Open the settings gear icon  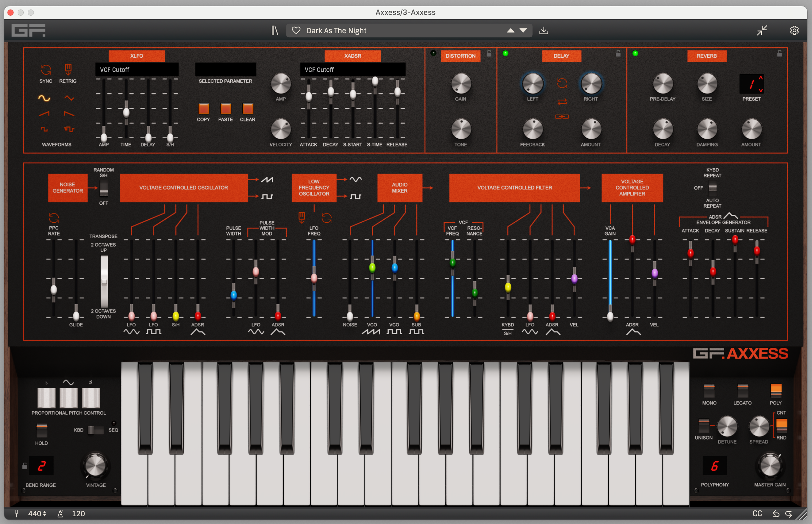click(794, 31)
